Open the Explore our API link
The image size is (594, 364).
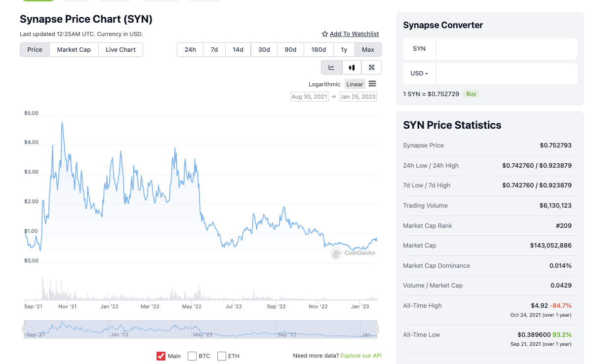[361, 356]
